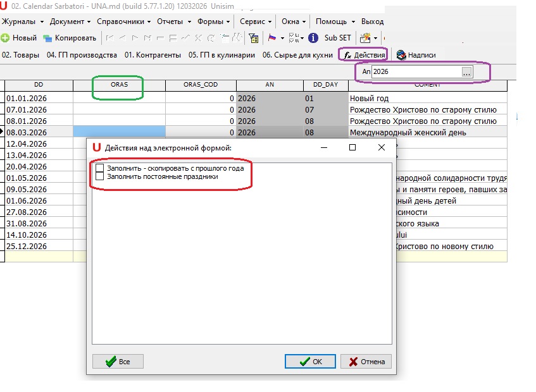The image size is (536, 392).
Task: Open the blue info icon
Action: 313,38
